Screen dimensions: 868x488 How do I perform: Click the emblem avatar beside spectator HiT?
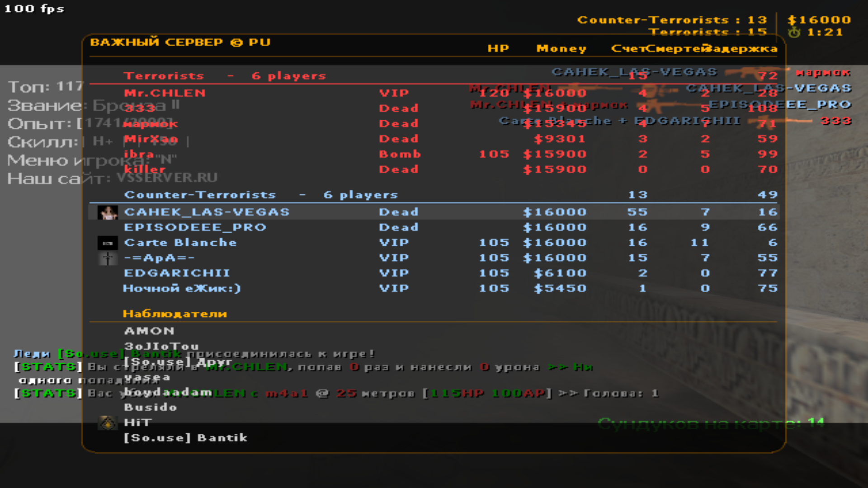point(108,423)
